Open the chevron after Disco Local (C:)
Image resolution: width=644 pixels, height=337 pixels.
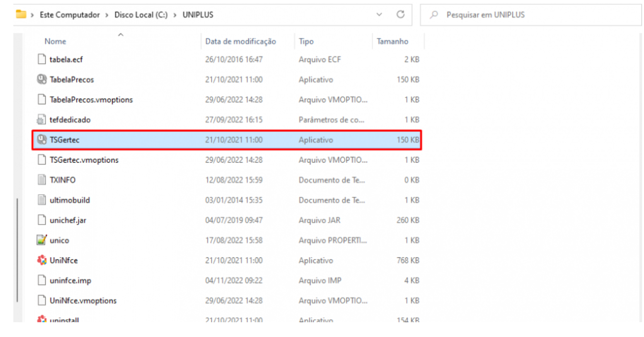pos(174,15)
